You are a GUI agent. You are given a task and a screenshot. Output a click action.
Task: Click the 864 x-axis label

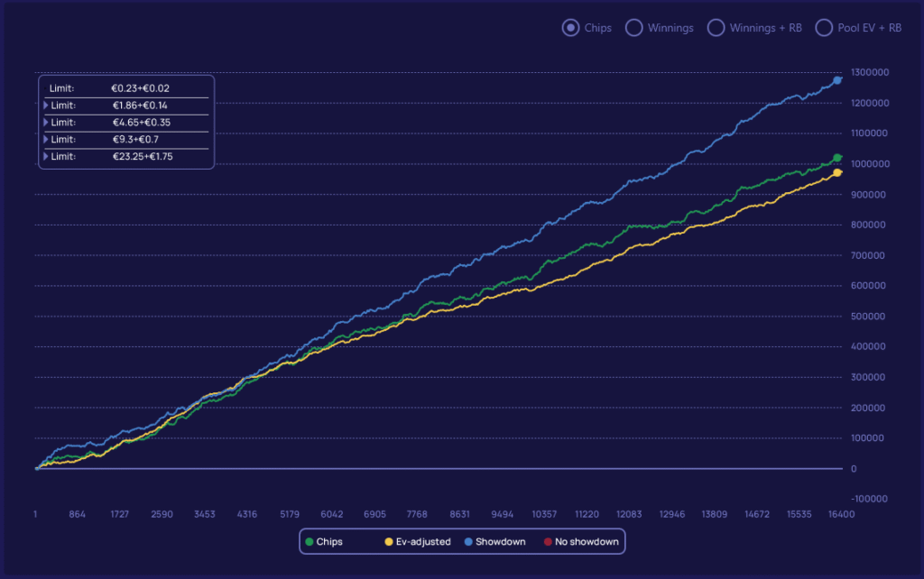pos(78,514)
